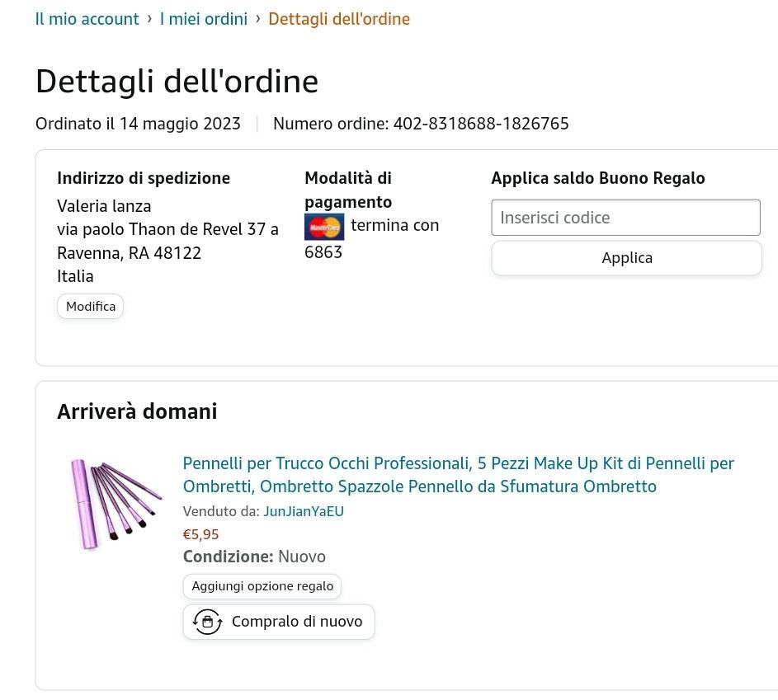This screenshot has height=700, width=778.
Task: Click the 'Arriverà domani' delivery heading
Action: click(137, 411)
